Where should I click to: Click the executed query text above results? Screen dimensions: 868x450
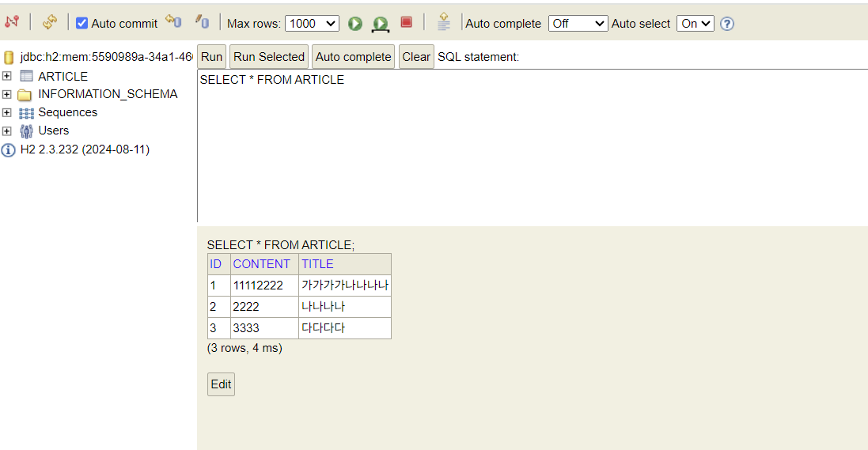[281, 245]
